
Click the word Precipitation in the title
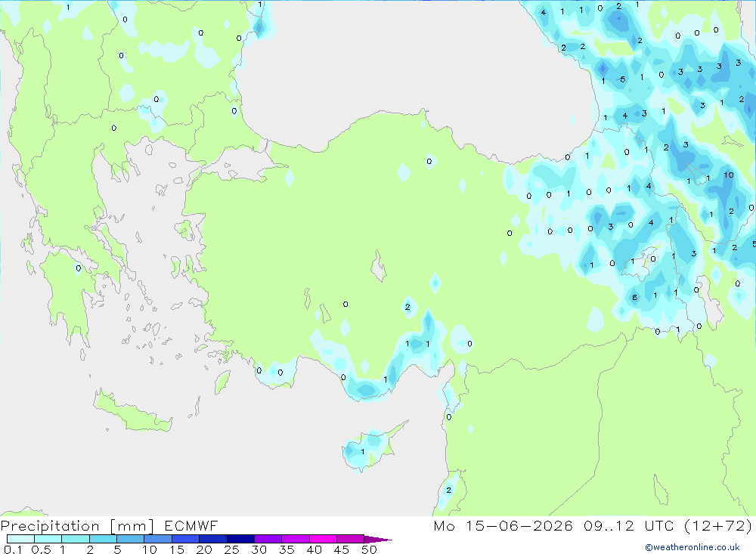tap(50, 526)
